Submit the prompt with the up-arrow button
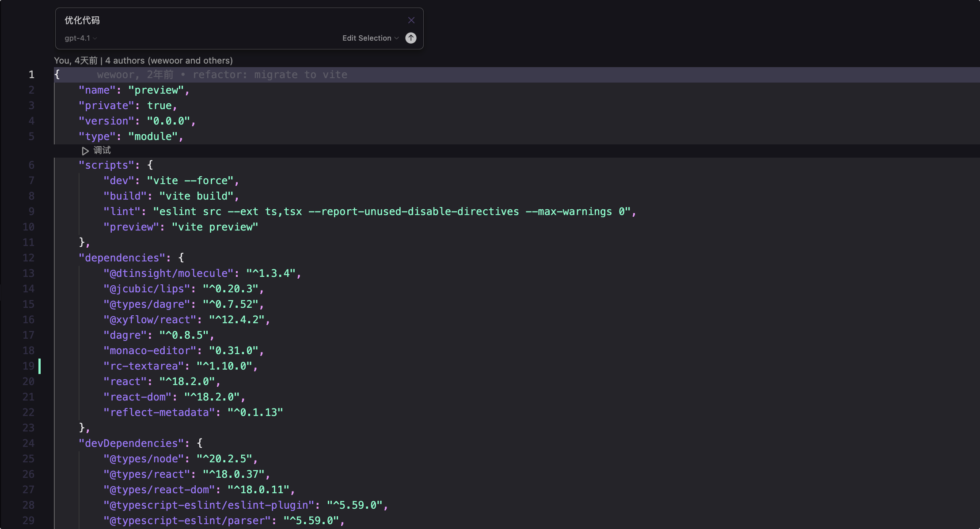Viewport: 980px width, 529px height. click(411, 38)
